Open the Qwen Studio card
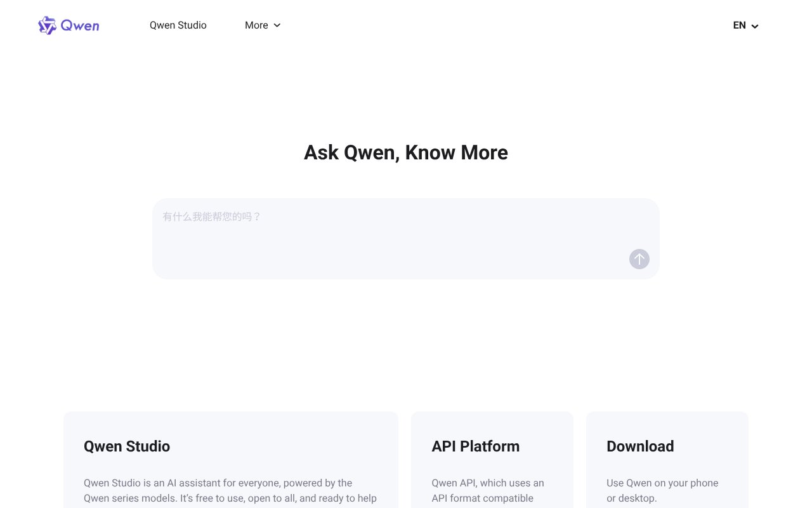Image resolution: width=812 pixels, height=508 pixels. tap(231, 460)
